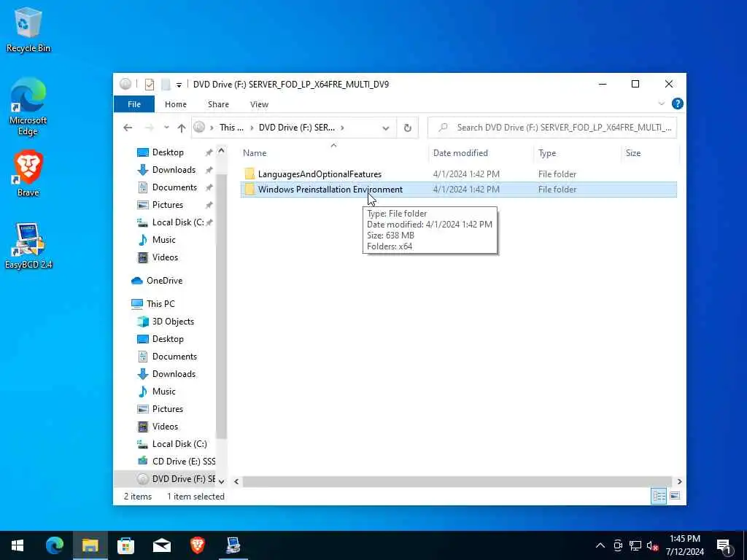Open Videos in Quick access
This screenshot has height=560, width=747.
pyautogui.click(x=165, y=257)
